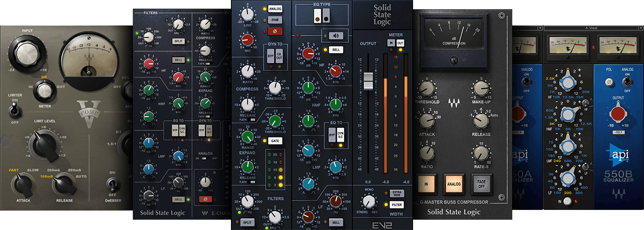The image size is (644, 230).
Task: Expand the dropdown arrow at top of API 550A
Action: (x=539, y=28)
